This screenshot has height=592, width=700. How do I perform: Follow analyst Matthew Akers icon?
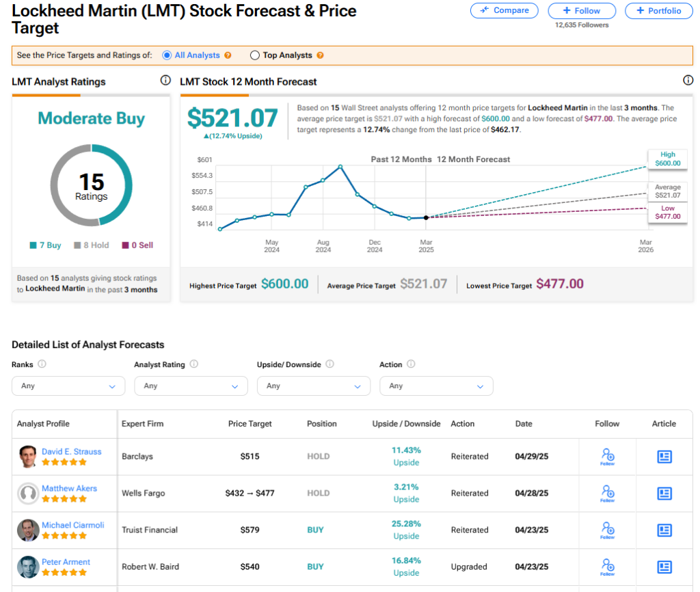[x=608, y=494]
